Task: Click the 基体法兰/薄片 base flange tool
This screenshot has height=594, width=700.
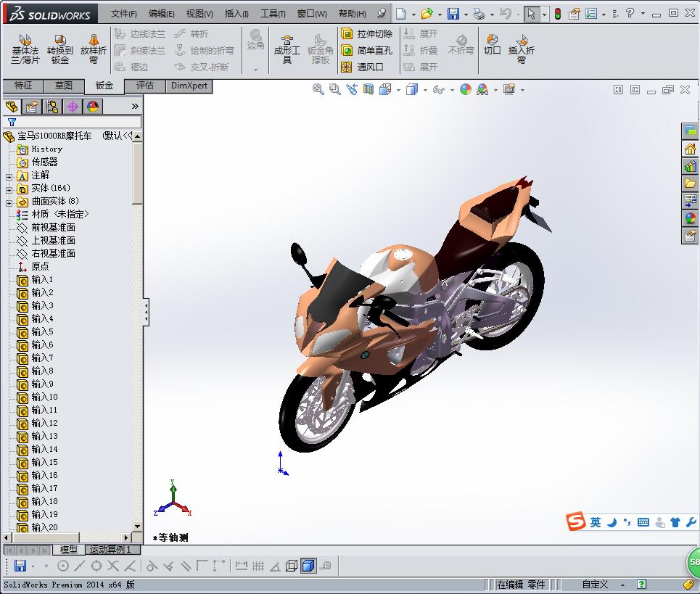Action: pyautogui.click(x=25, y=49)
